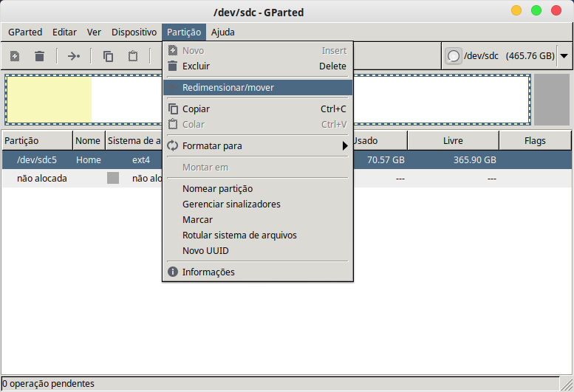Click the Nome column header
The height and width of the screenshot is (392, 574).
pyautogui.click(x=89, y=140)
